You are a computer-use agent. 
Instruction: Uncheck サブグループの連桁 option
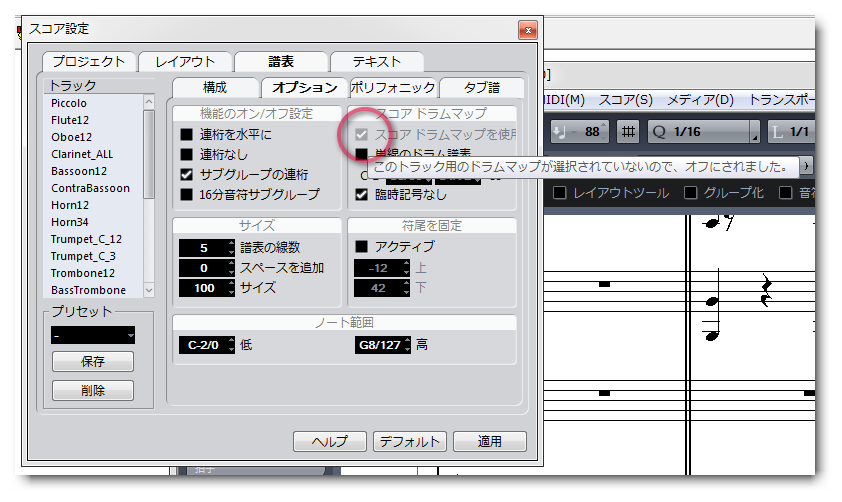186,174
